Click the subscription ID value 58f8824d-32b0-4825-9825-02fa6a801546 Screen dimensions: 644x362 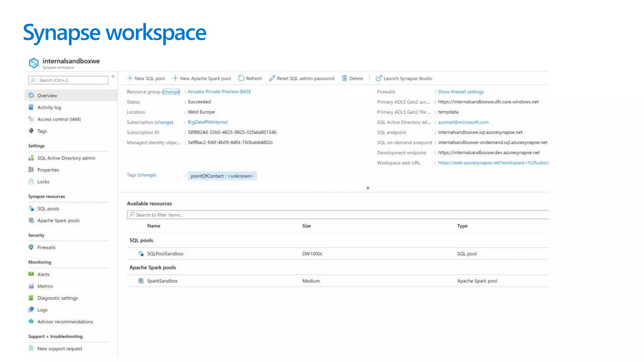pos(232,132)
